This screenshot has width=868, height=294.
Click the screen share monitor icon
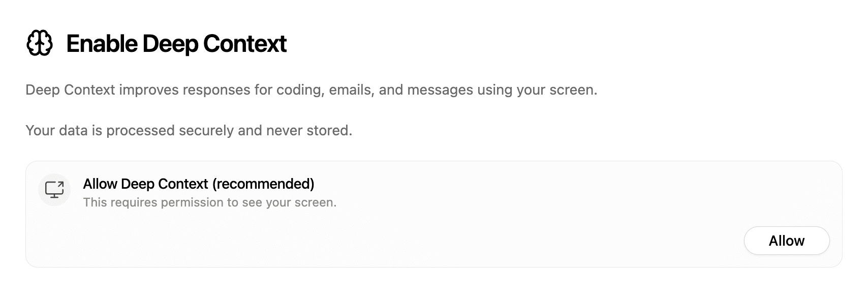[x=54, y=189]
